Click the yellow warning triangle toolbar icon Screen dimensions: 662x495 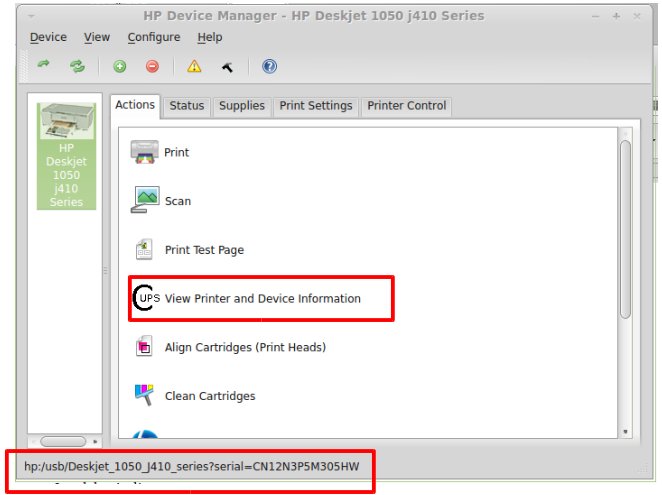point(194,66)
